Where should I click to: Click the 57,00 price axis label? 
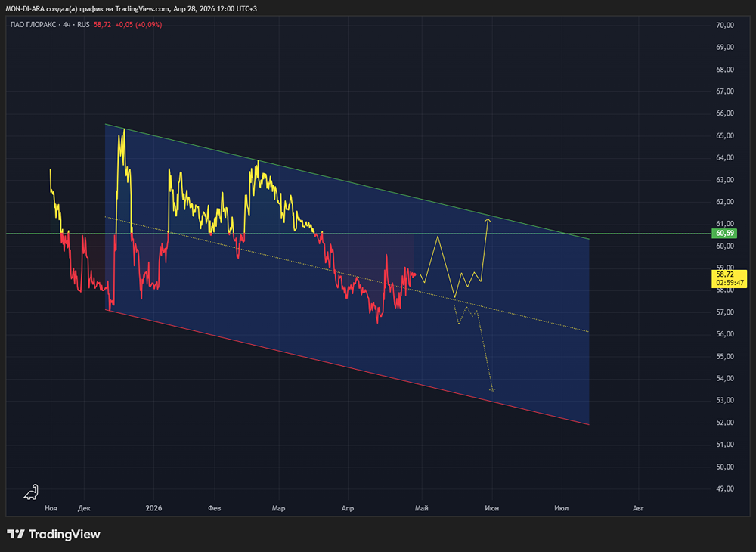click(x=725, y=312)
